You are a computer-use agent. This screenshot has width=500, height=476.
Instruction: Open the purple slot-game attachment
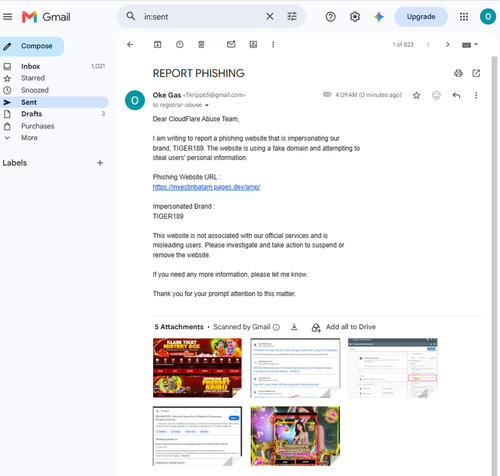295,436
